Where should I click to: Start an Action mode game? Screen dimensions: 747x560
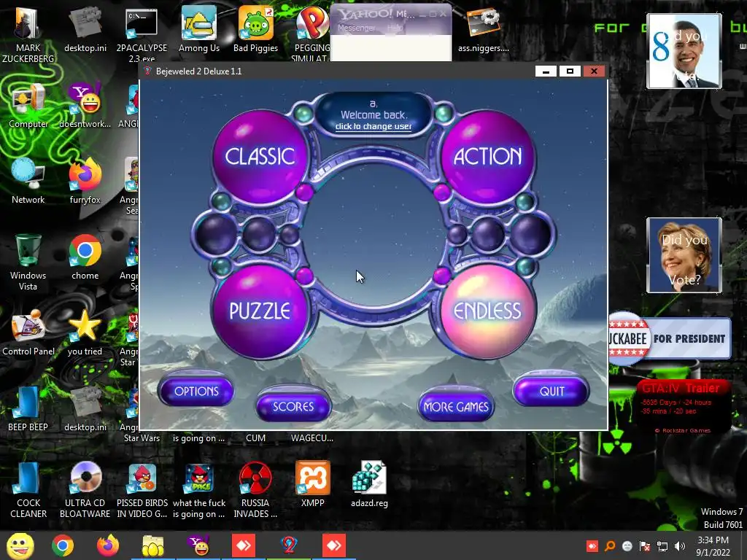tap(487, 156)
